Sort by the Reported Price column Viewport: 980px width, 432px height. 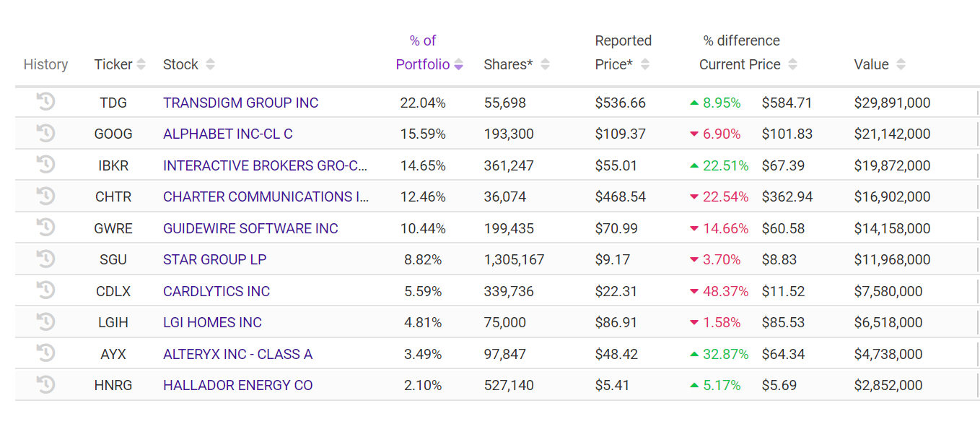(x=645, y=64)
